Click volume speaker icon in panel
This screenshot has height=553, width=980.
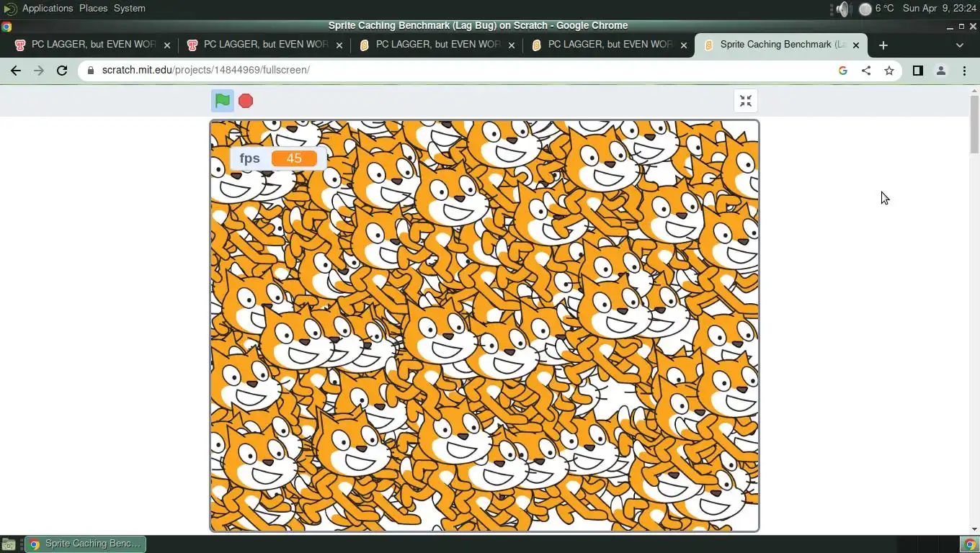842,9
